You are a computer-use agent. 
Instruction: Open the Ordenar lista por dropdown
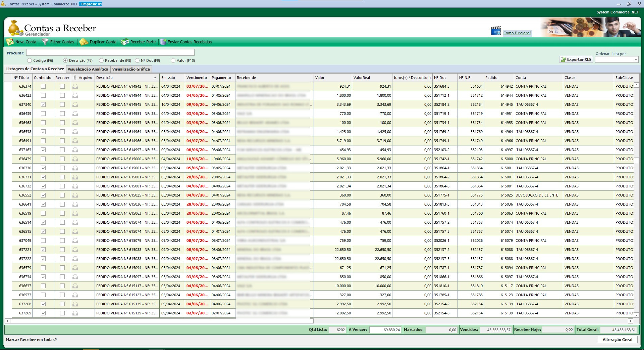pos(636,60)
